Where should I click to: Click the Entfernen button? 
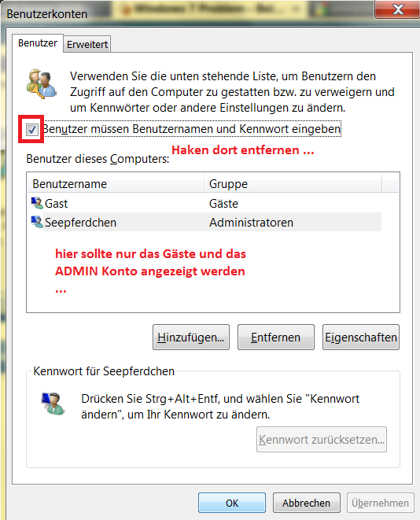[276, 337]
